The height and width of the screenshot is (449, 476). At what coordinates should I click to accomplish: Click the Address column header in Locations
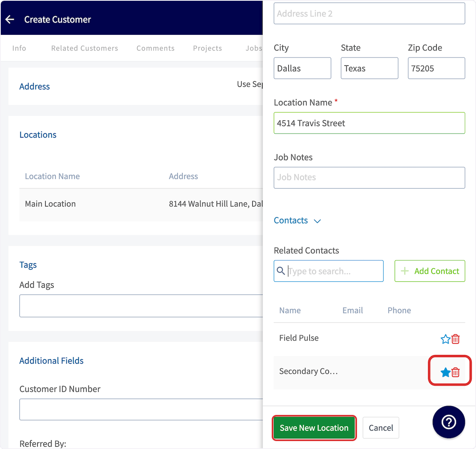pos(183,176)
